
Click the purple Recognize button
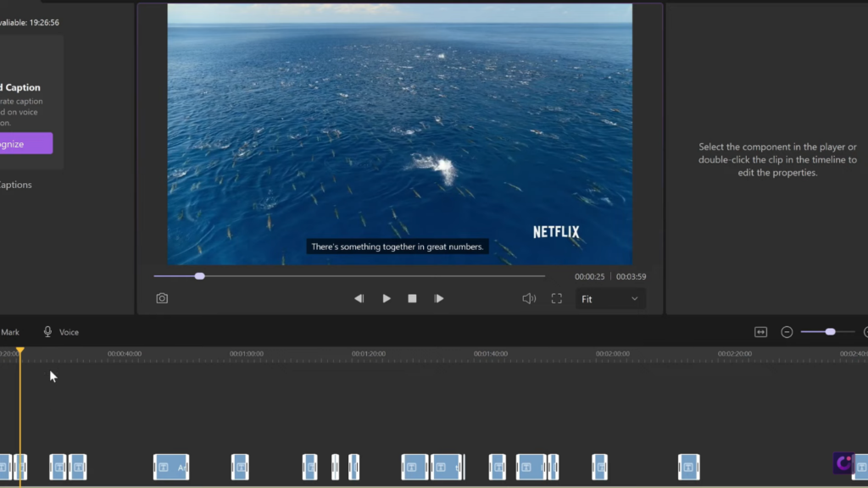[25, 144]
